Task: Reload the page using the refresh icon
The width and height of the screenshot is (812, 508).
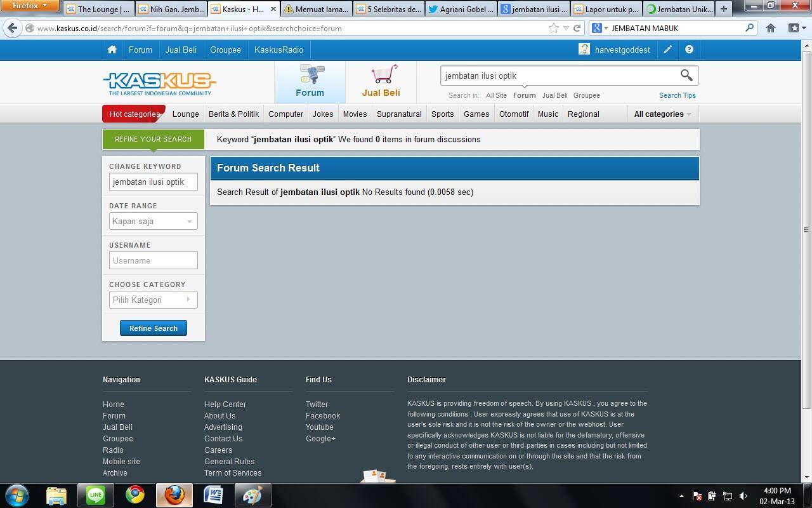Action: 577,28
